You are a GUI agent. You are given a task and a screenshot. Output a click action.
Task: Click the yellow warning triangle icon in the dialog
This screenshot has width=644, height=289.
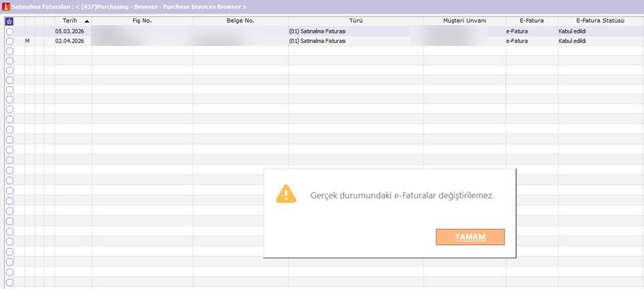click(x=286, y=194)
